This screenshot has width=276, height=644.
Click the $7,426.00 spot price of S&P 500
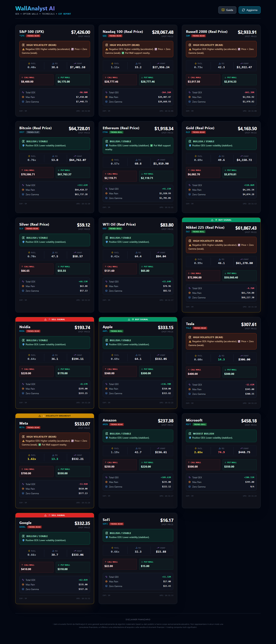[81, 32]
